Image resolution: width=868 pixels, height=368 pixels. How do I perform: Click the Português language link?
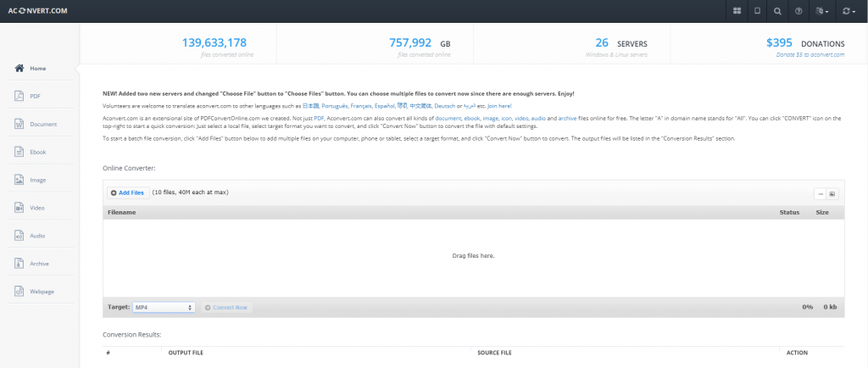click(x=334, y=106)
